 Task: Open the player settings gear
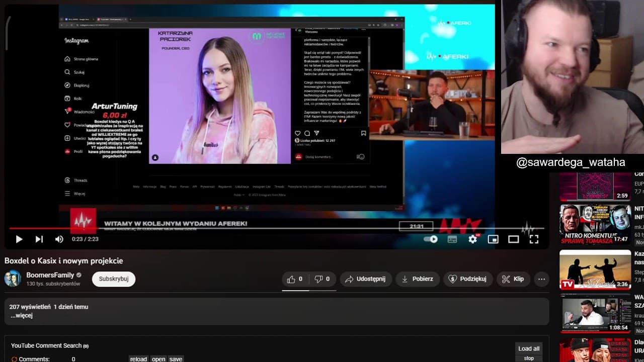[x=473, y=239]
